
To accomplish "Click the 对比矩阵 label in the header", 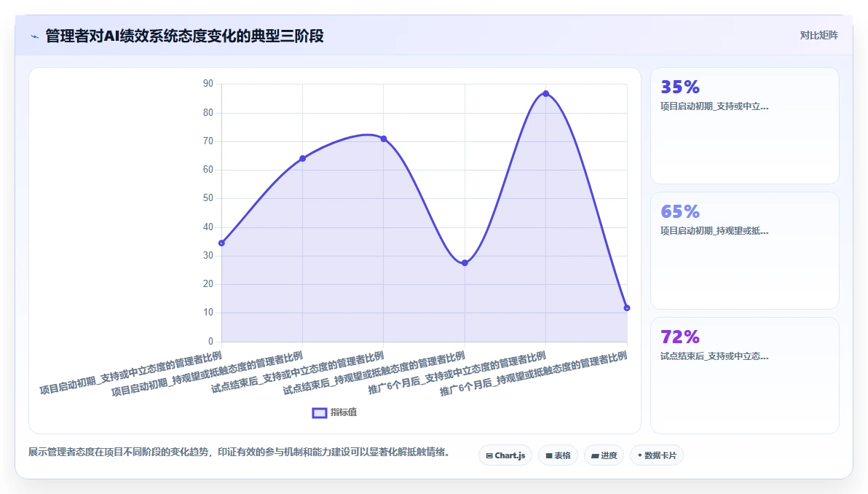I will [x=818, y=36].
